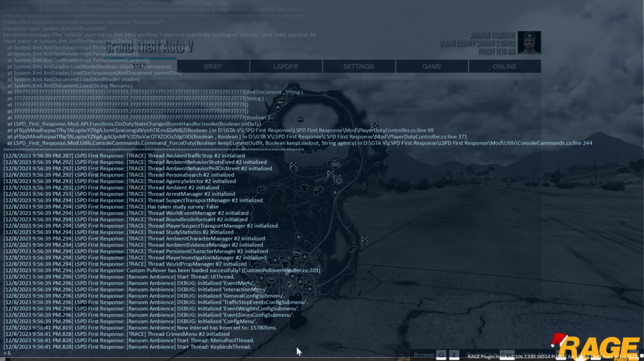644x361 pixels.
Task: Click the T-shirt clothing store blip
Action: (x=305, y=188)
